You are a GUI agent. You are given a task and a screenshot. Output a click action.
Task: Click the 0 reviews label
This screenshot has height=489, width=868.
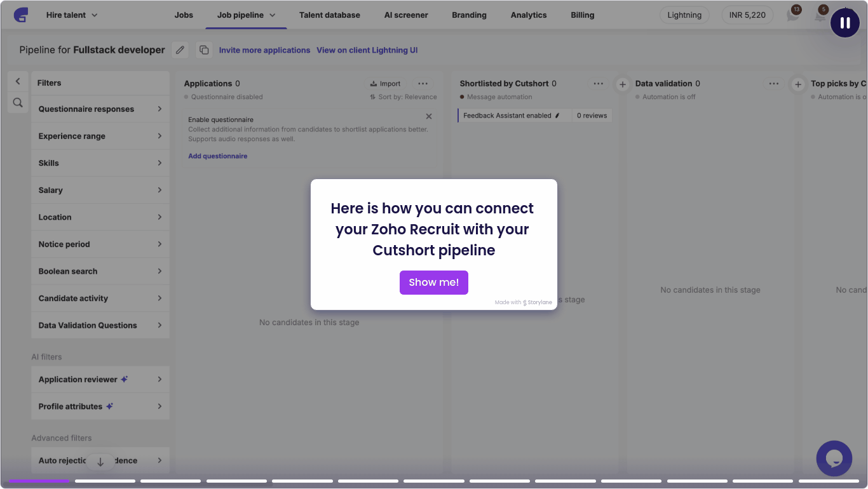[592, 116]
